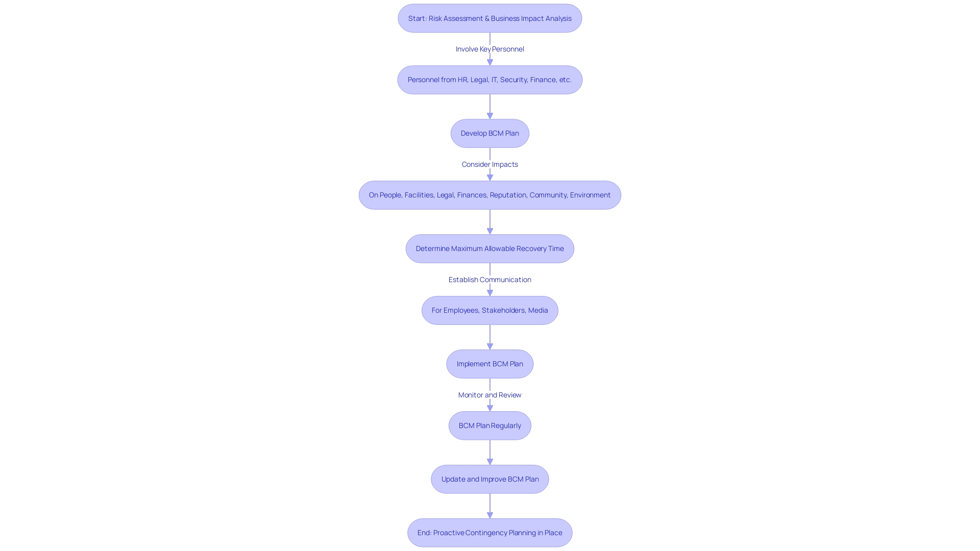Click the Start Risk Assessment node
980x551 pixels.
click(490, 18)
